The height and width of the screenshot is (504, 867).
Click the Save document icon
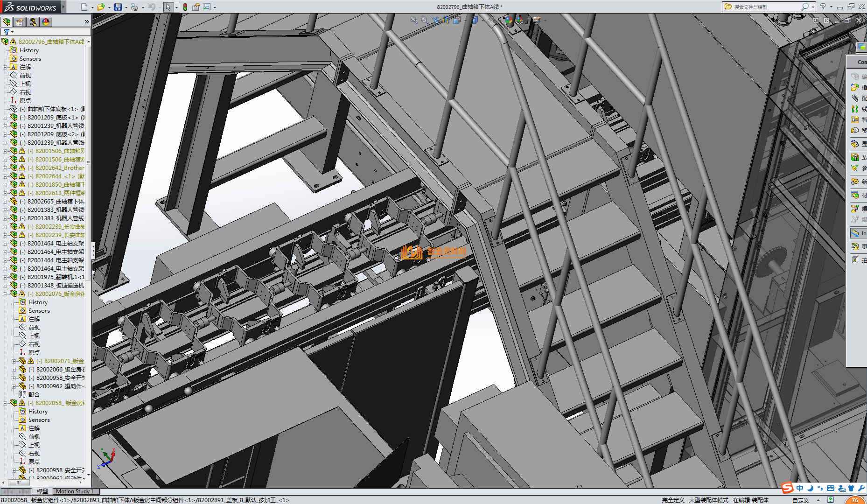[118, 7]
